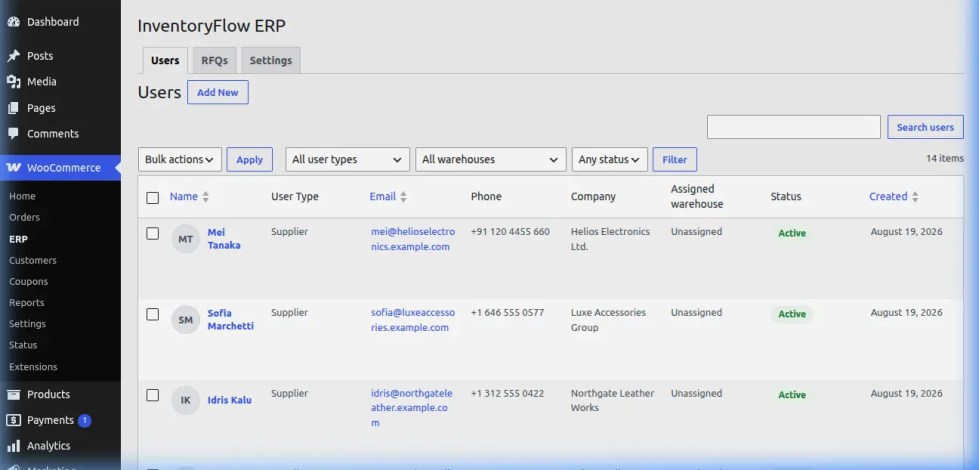The image size is (979, 470).
Task: Open Sofia Marchetti's user name link
Action: pos(230,320)
